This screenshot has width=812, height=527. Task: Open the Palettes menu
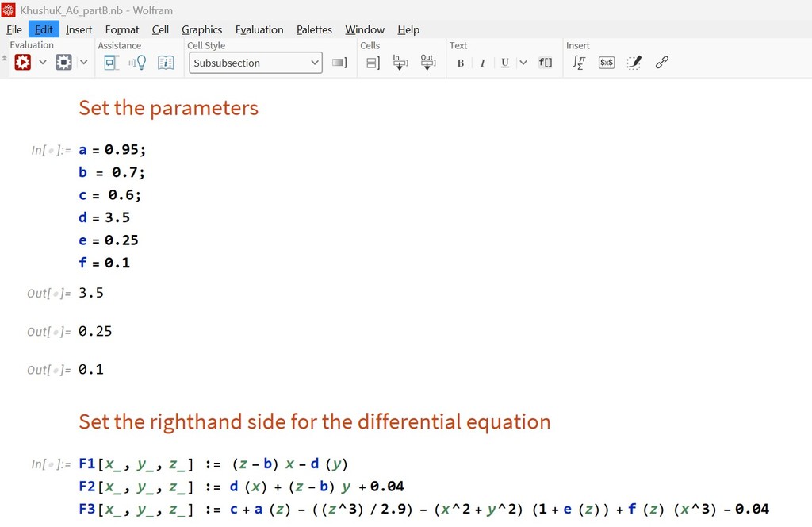point(314,29)
